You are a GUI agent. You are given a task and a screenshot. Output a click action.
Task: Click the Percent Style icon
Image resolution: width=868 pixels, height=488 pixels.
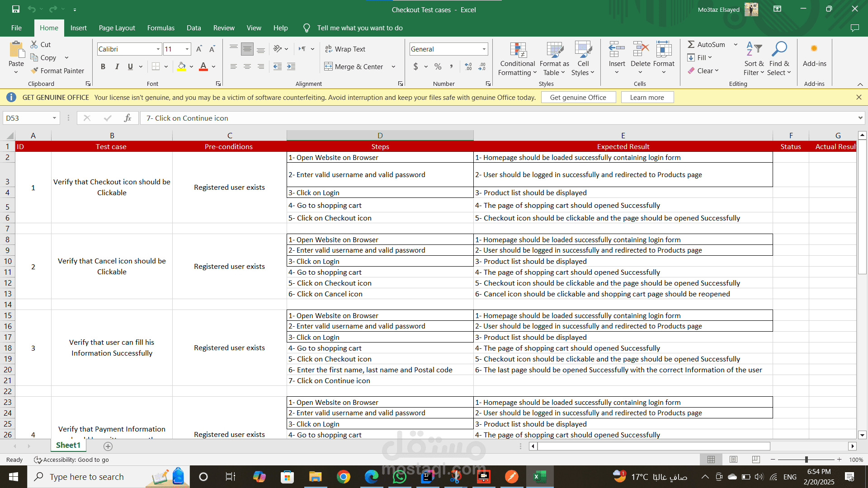pos(438,66)
